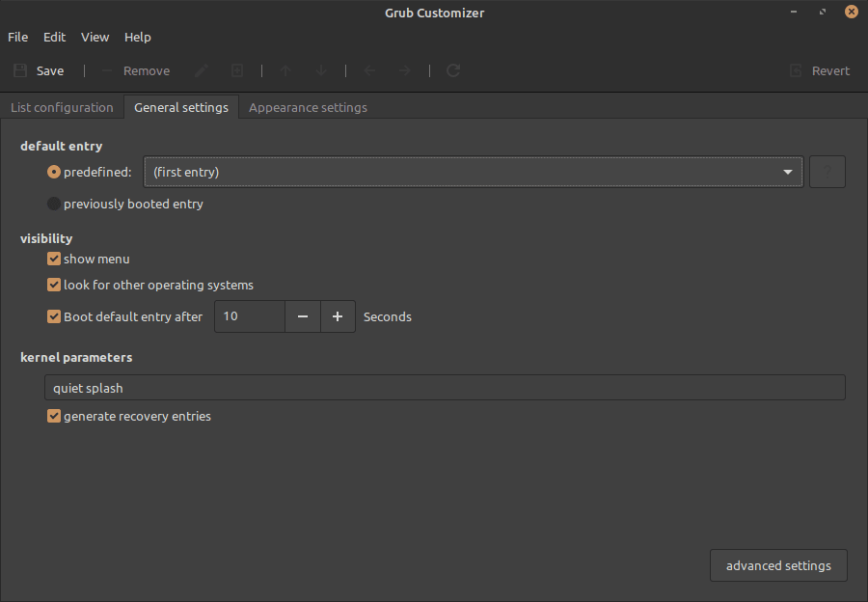The image size is (868, 602).
Task: Select the previously booted entry radio button
Action: (54, 204)
